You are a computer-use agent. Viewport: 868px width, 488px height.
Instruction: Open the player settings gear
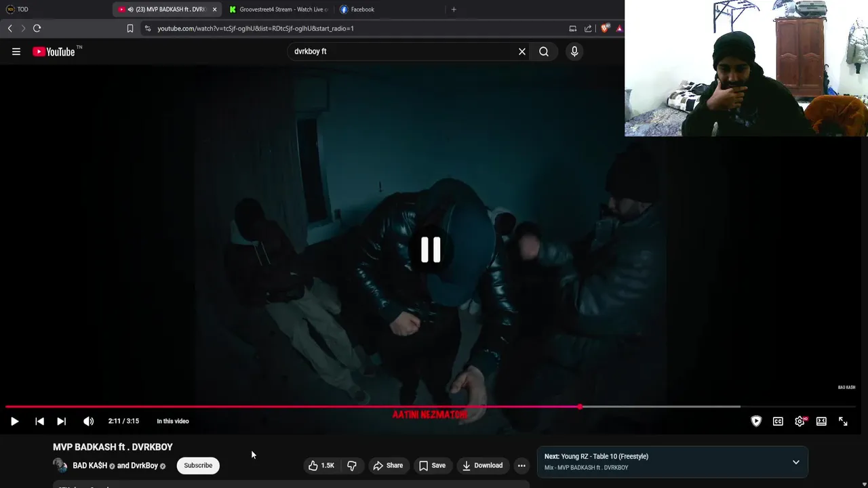(800, 421)
